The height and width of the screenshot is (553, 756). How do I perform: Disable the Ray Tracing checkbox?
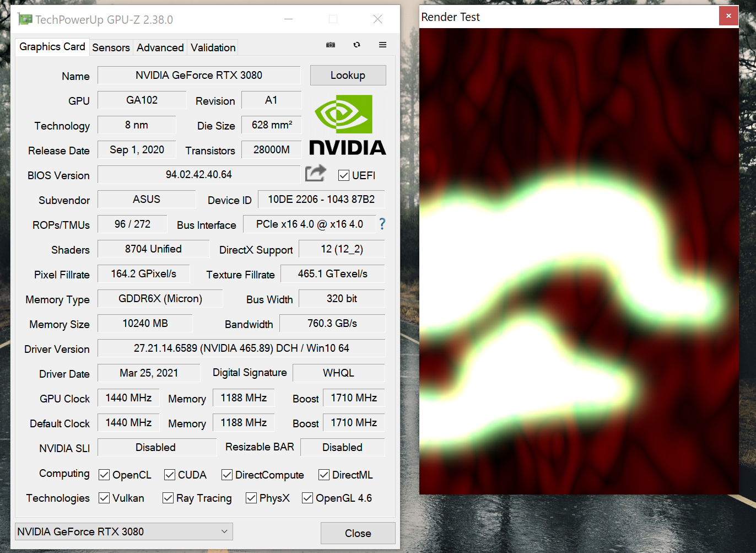[x=168, y=498]
